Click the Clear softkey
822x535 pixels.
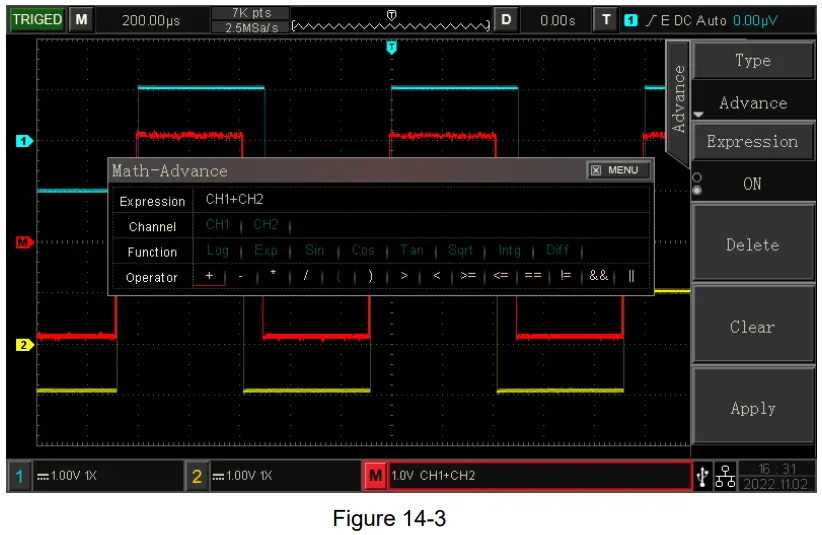point(753,326)
